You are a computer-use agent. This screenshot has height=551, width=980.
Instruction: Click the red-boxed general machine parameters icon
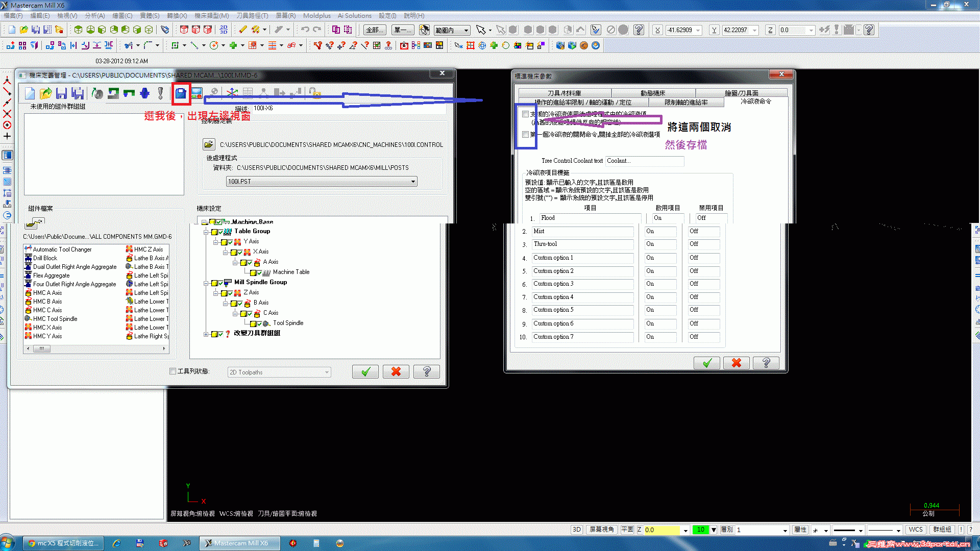tap(181, 93)
